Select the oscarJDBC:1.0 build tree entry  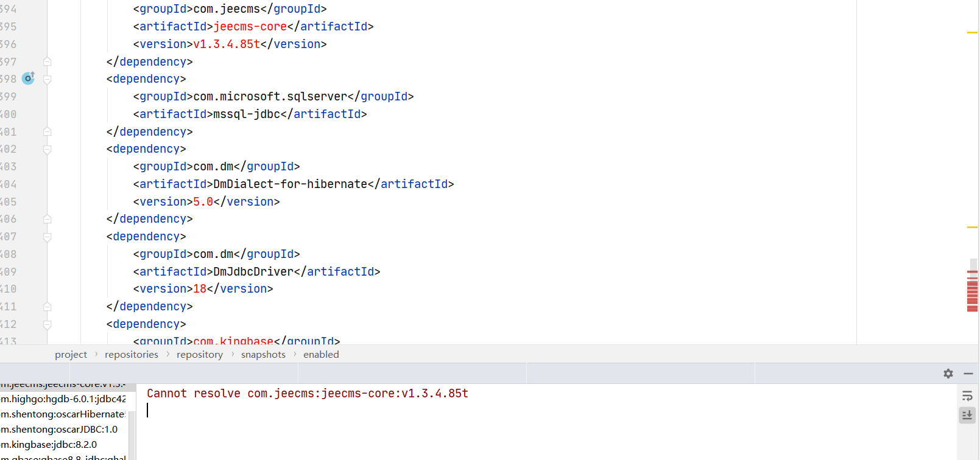(59, 430)
